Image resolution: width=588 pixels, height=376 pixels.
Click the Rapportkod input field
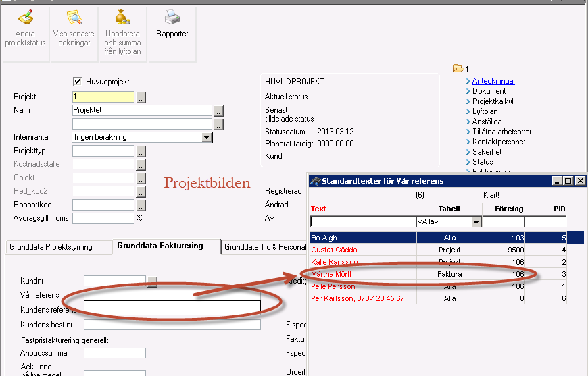coord(103,205)
